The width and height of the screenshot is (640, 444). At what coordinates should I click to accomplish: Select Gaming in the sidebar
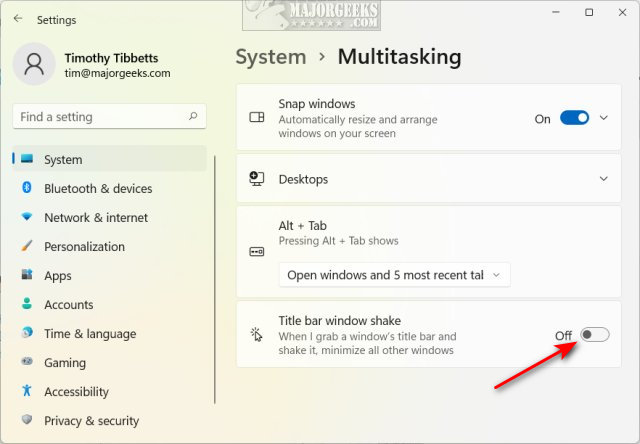tap(65, 362)
